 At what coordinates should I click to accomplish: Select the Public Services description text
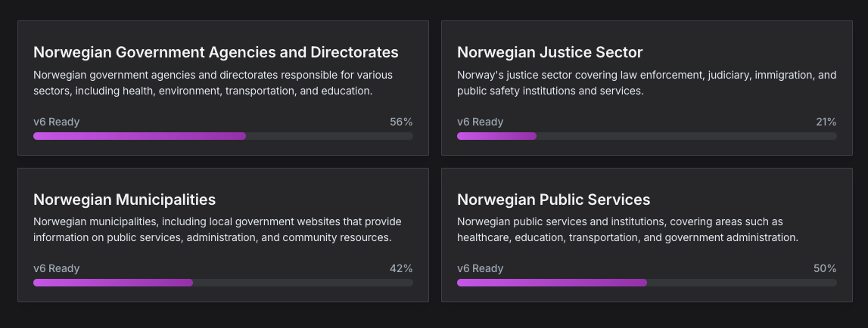(627, 230)
